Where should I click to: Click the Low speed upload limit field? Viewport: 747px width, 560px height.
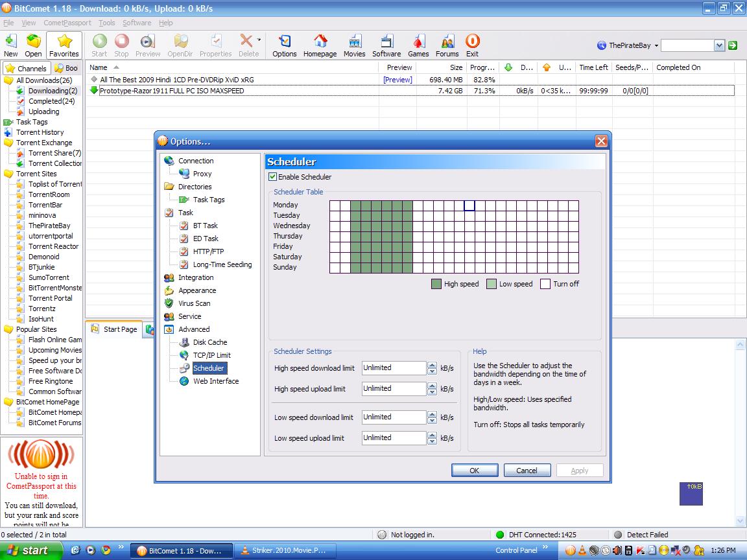click(x=394, y=438)
